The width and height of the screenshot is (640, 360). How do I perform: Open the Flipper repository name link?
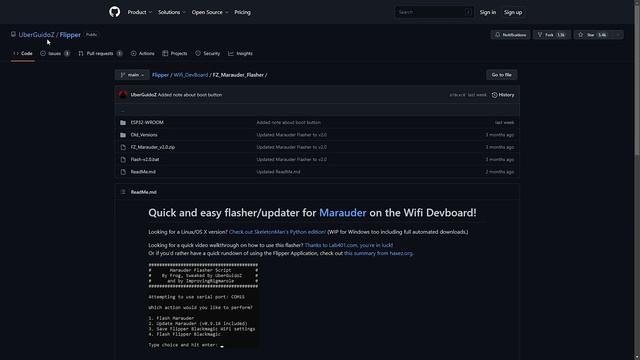[x=70, y=35]
